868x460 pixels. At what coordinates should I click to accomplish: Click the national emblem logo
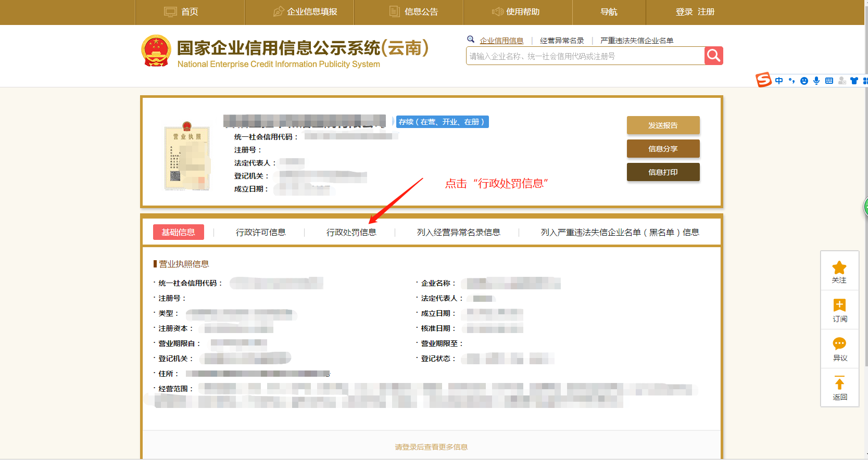(x=156, y=51)
